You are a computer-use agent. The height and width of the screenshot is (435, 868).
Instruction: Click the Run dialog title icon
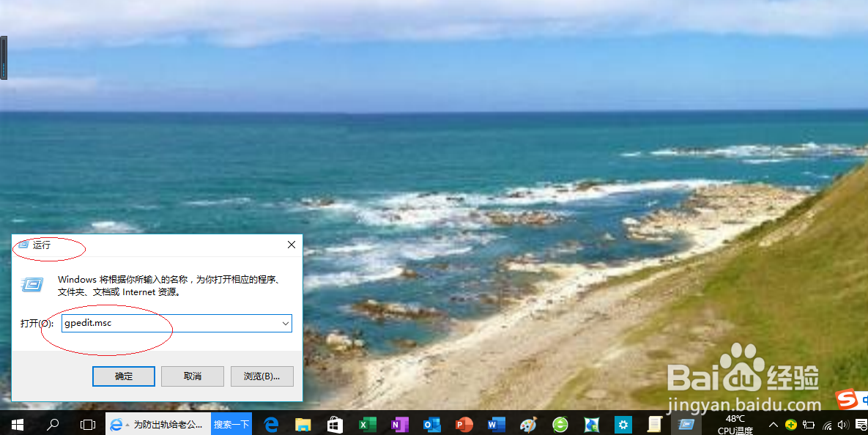click(x=23, y=244)
